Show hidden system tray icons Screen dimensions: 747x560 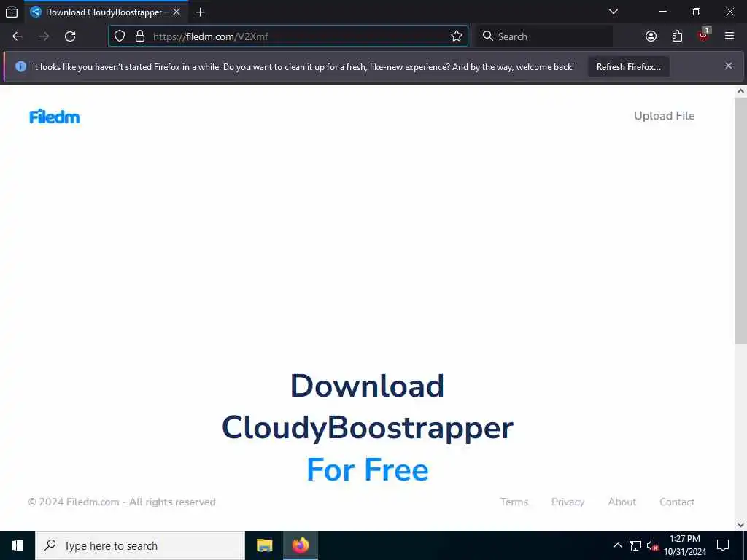pos(617,545)
